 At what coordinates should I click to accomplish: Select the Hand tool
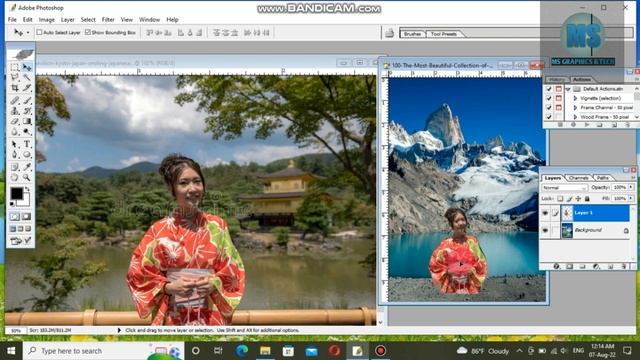[x=15, y=178]
